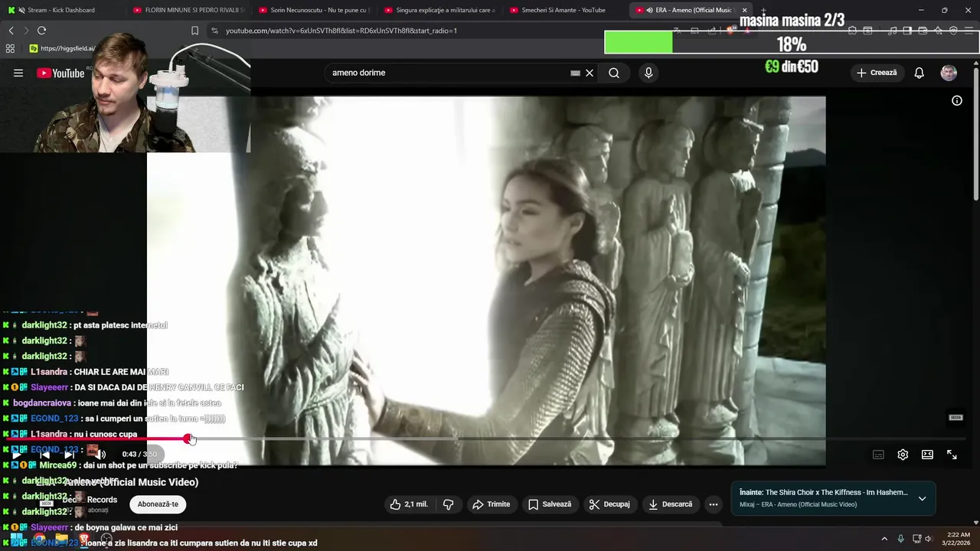Open browser extensions puzzle icon
980x551 pixels.
[852, 31]
